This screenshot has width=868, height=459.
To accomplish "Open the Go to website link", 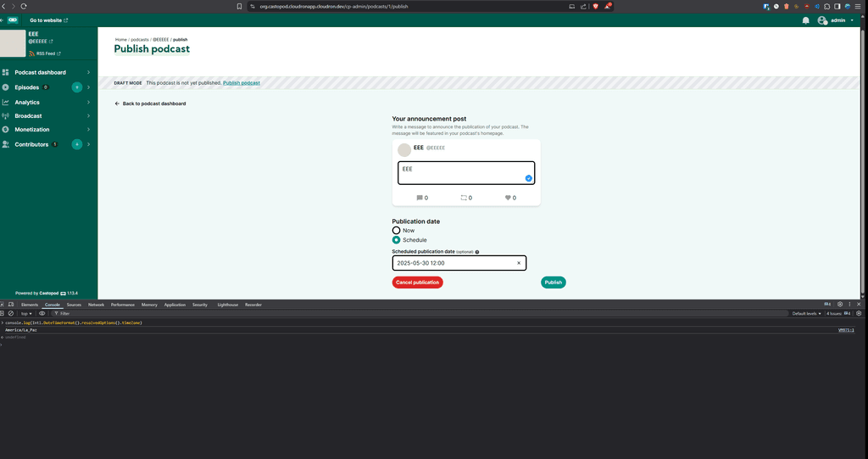I will pyautogui.click(x=48, y=20).
